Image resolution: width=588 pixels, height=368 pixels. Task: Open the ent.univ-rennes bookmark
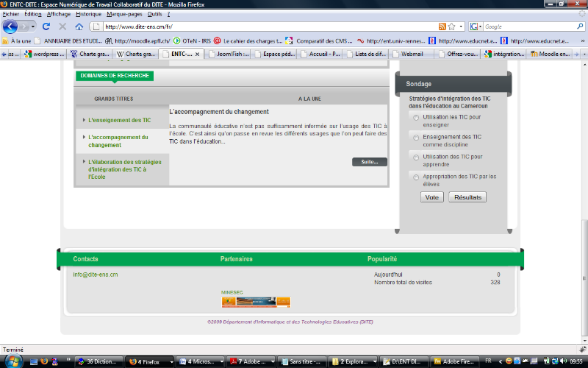[391, 41]
